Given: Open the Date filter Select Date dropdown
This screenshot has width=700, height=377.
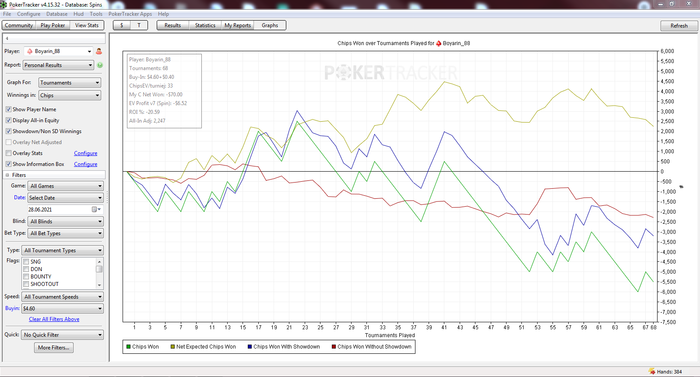Looking at the screenshot, I should coord(66,198).
